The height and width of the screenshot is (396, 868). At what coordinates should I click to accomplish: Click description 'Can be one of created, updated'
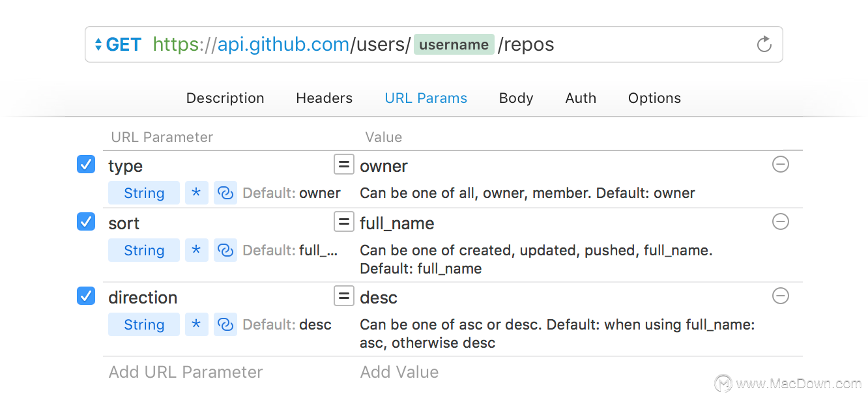tap(536, 259)
